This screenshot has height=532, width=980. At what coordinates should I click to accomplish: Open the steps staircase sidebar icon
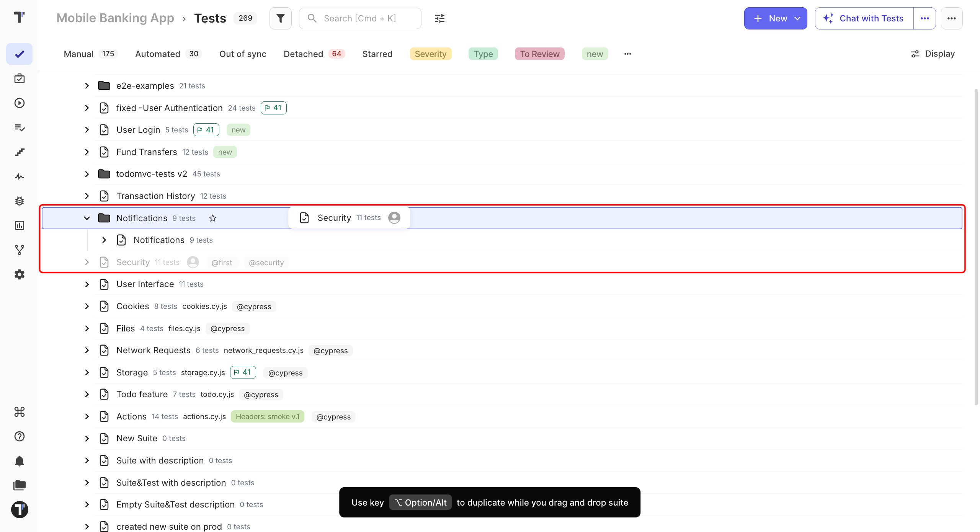pos(20,152)
